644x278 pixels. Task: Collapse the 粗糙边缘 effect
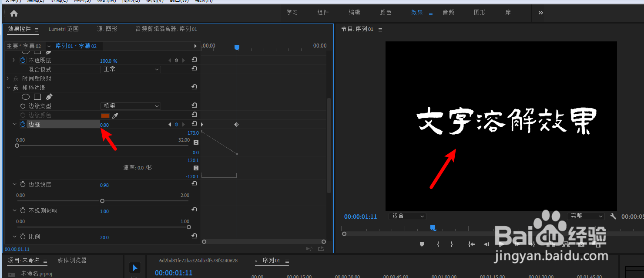click(8, 88)
